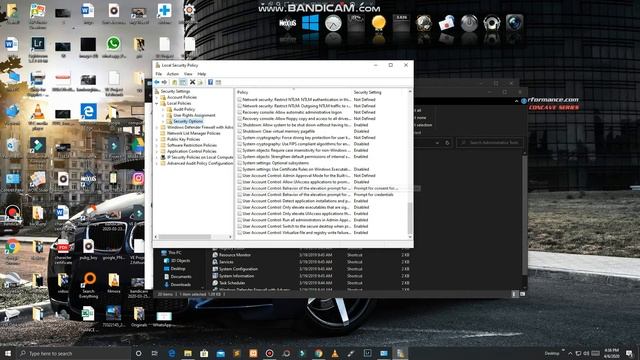This screenshot has width=640, height=360.
Task: Click the Export List toolbar icon
Action: (200, 82)
